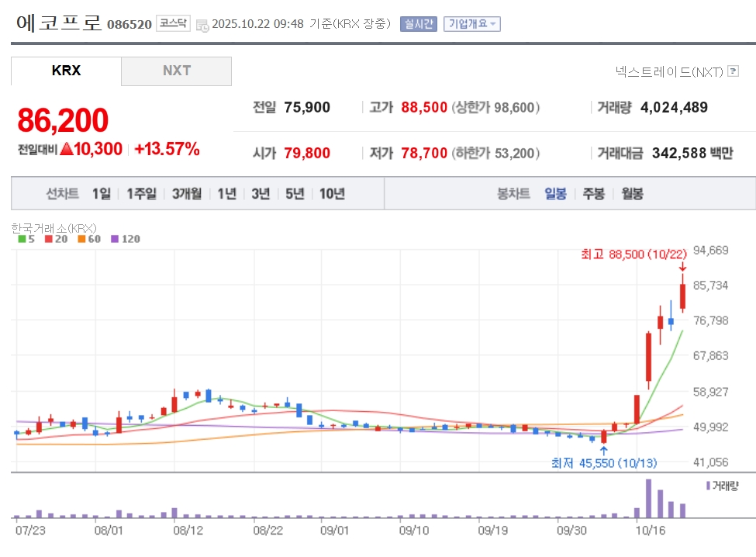Screen dimensions: 756x557
Task: Select the KRX tab
Action: [66, 71]
